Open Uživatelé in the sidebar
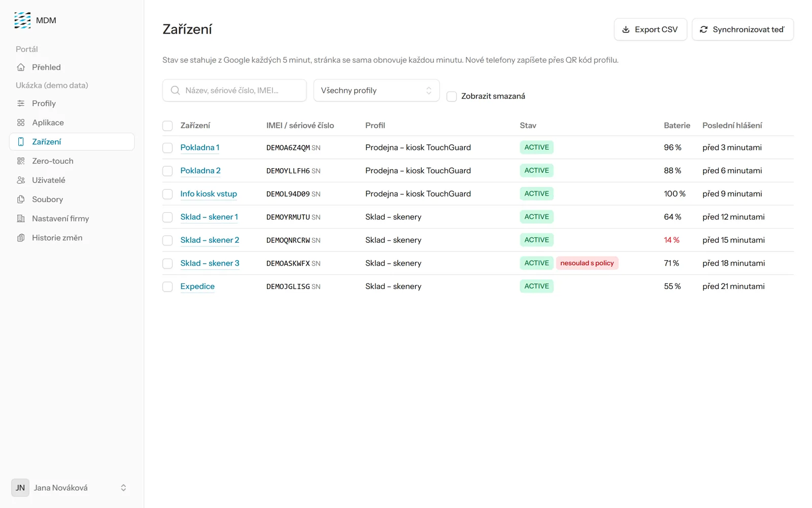Viewport: 812px width, 508px height. pos(72,180)
